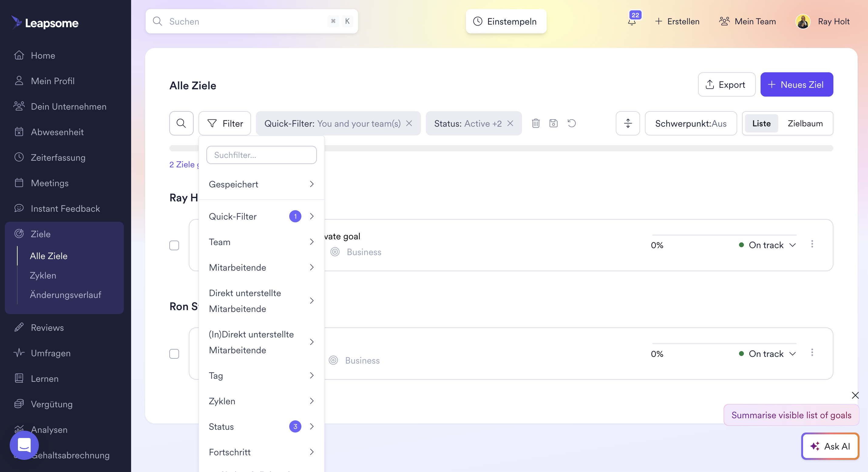Save the current filter with the disk icon

[x=553, y=123]
